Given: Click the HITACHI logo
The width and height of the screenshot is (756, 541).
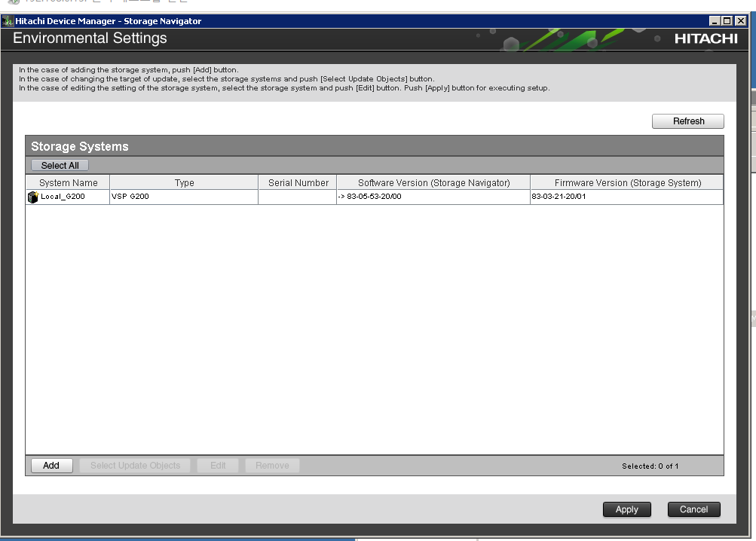Looking at the screenshot, I should coord(705,38).
